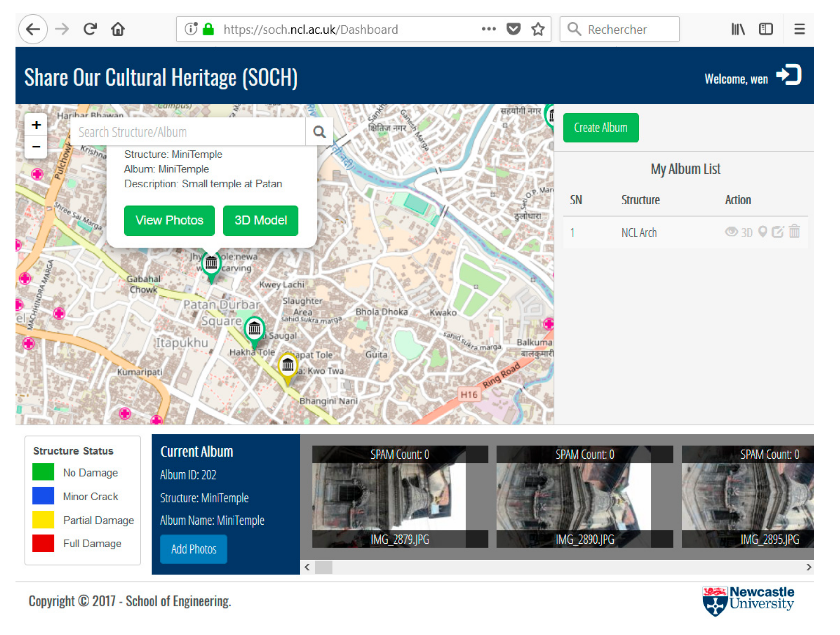Screen dimensions: 840x635
Task: Click the map search magnifier icon
Action: pos(319,132)
